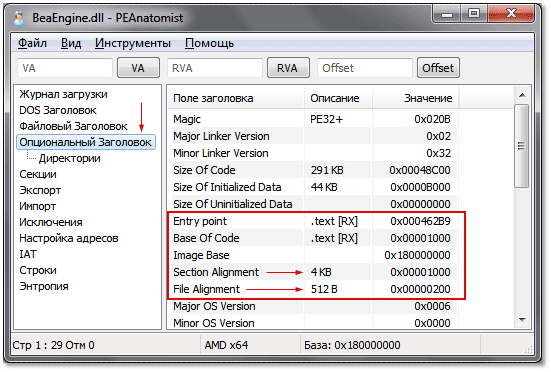Click База: 0x180000000 in status bar
Viewport: 551px width, 372px height.
coord(352,345)
